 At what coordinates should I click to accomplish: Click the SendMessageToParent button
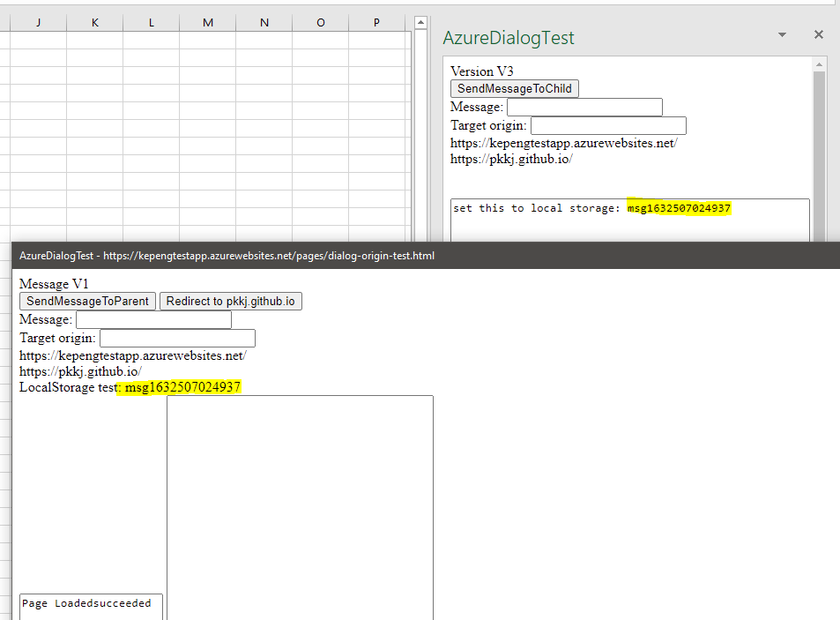(86, 301)
